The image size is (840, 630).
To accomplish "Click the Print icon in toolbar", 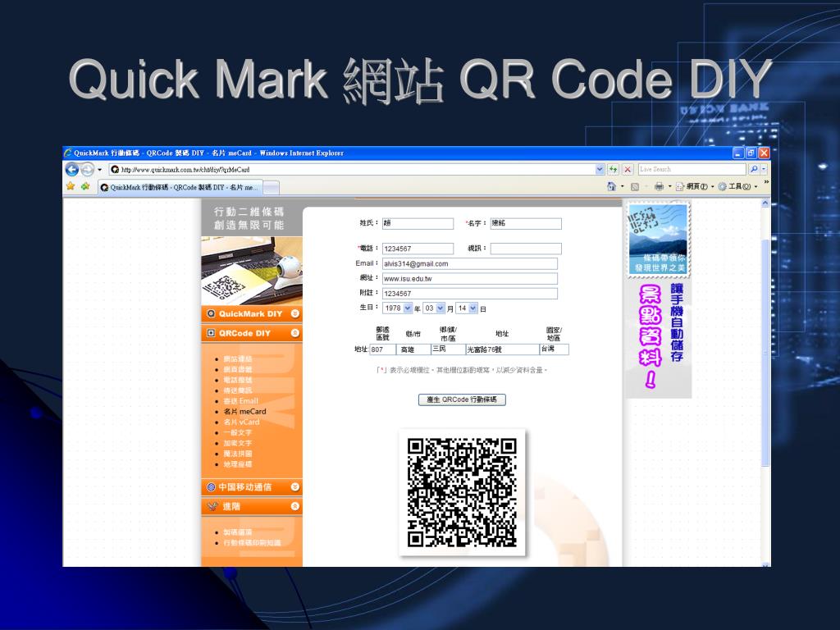I will pos(659,186).
